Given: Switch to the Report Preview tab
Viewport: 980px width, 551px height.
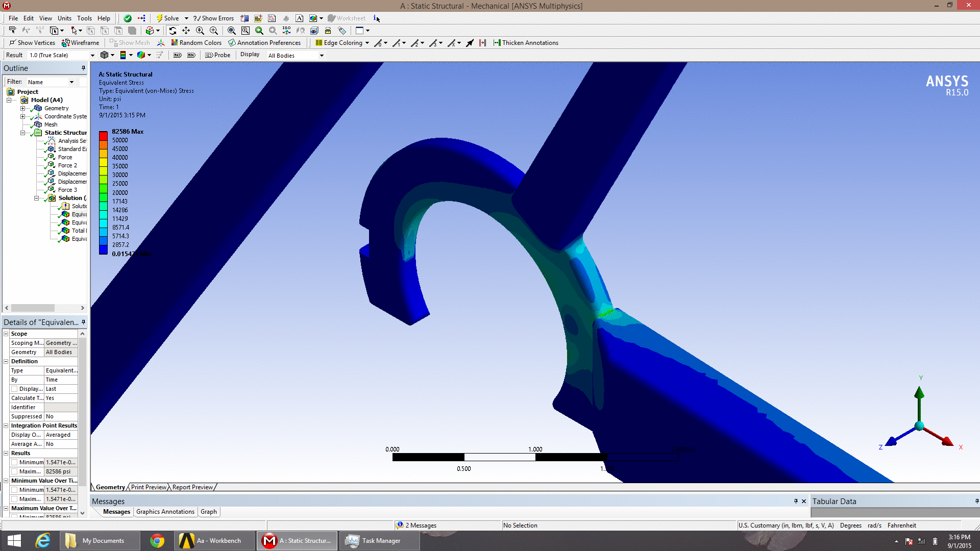Looking at the screenshot, I should pyautogui.click(x=192, y=487).
